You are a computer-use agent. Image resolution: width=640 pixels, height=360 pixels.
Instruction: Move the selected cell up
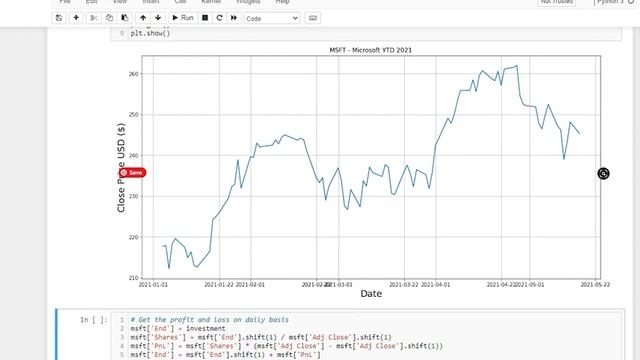tap(143, 18)
